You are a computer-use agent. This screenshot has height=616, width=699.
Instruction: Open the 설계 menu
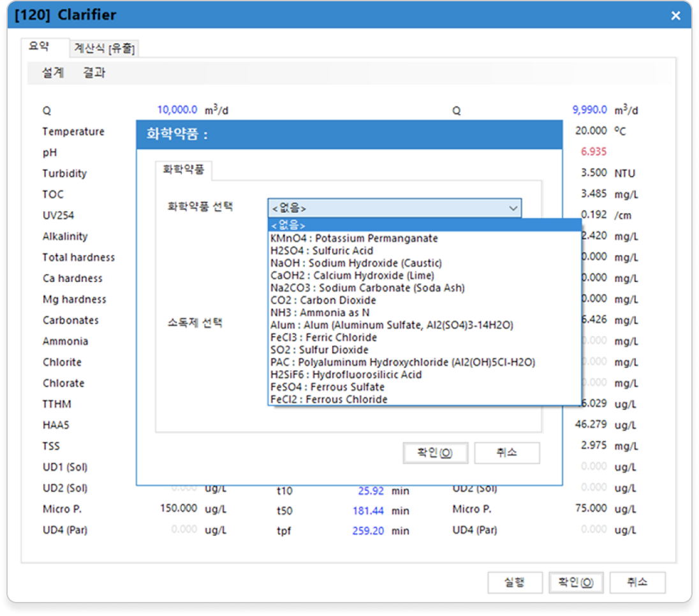point(53,73)
